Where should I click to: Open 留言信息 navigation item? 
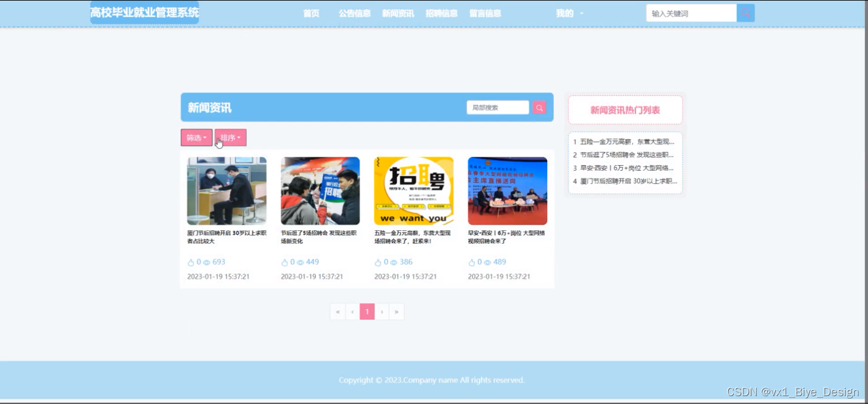tap(485, 13)
